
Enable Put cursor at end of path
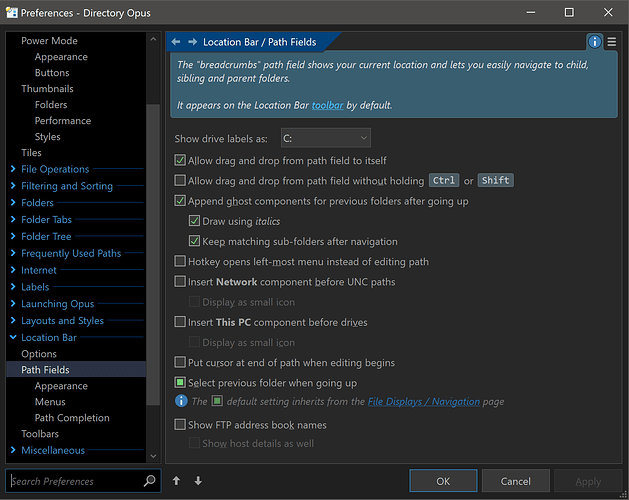click(180, 362)
